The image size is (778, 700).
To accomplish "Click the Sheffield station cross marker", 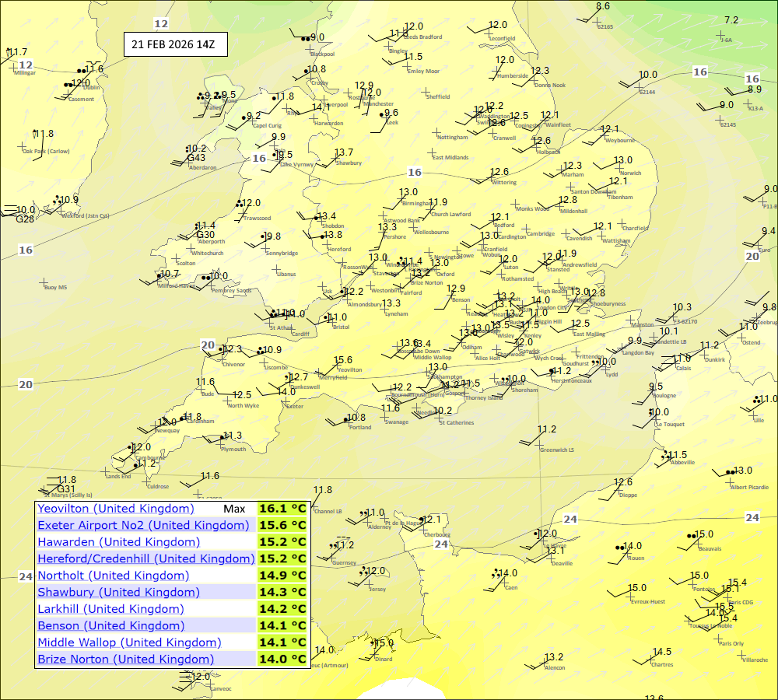I will tap(426, 92).
